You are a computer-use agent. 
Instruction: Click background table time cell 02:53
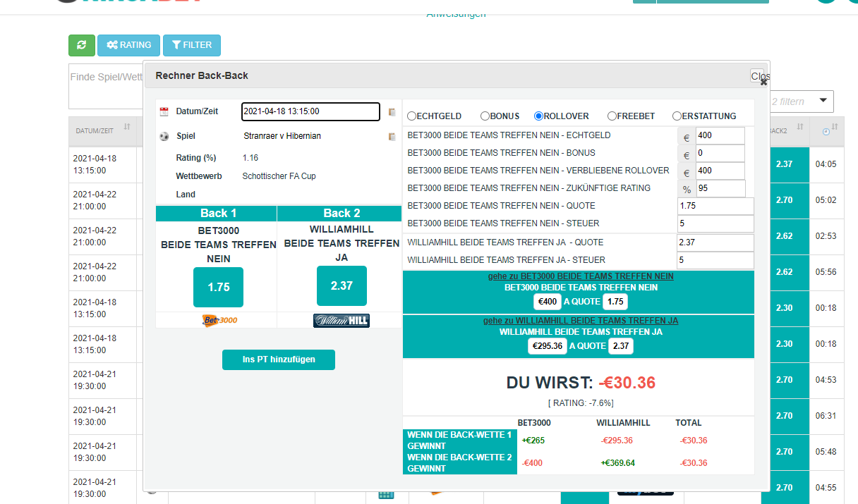pos(826,236)
